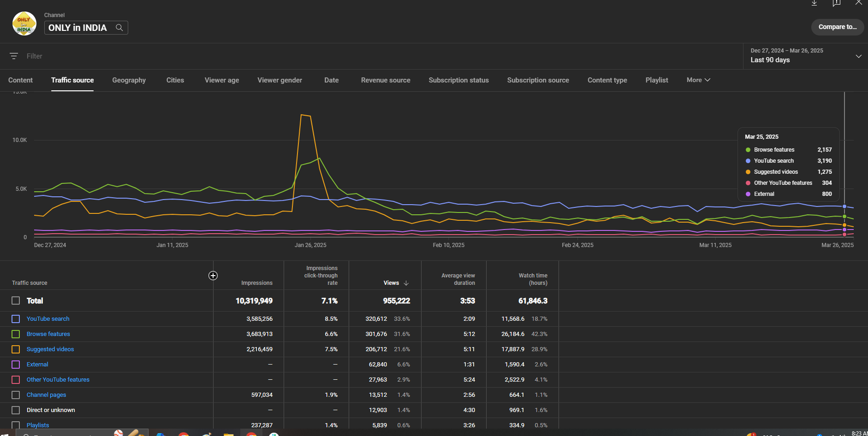Click the filter lines icon
868x436 pixels.
click(14, 56)
